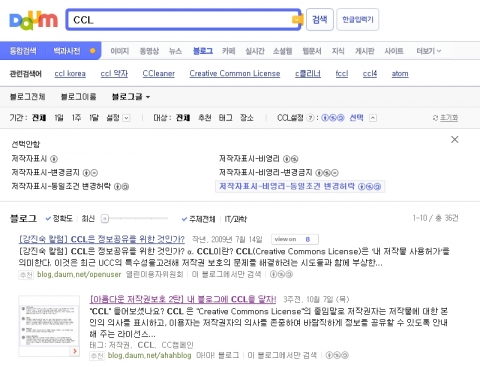Select the IT/과학 topic filter
This screenshot has height=367, width=480.
[235, 219]
